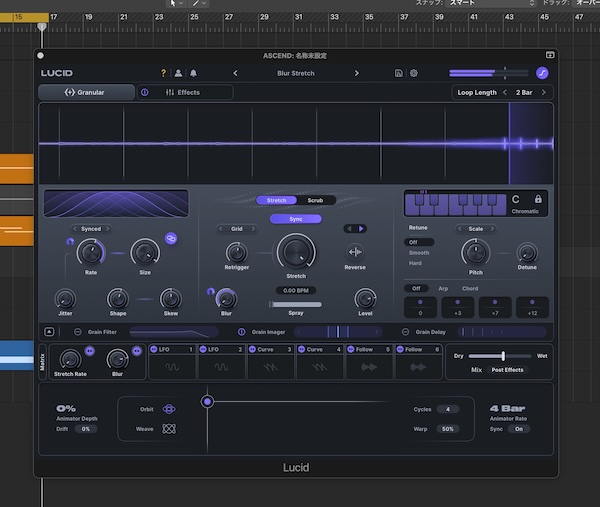Image resolution: width=600 pixels, height=507 pixels.
Task: Toggle Curve 4 modulator on/off
Action: coord(302,349)
